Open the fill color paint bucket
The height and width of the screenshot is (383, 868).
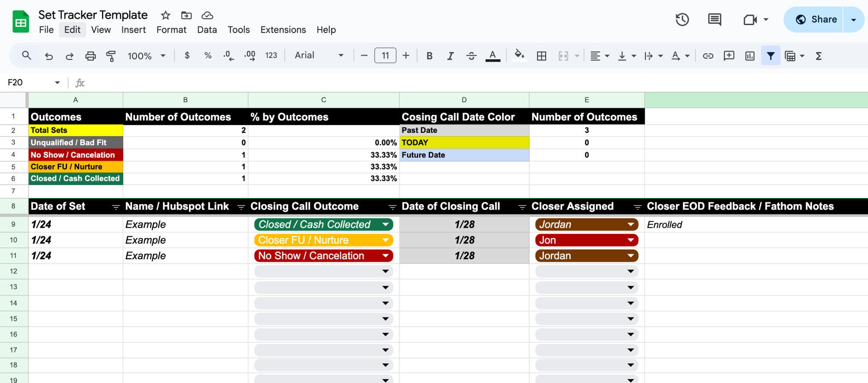pos(519,55)
